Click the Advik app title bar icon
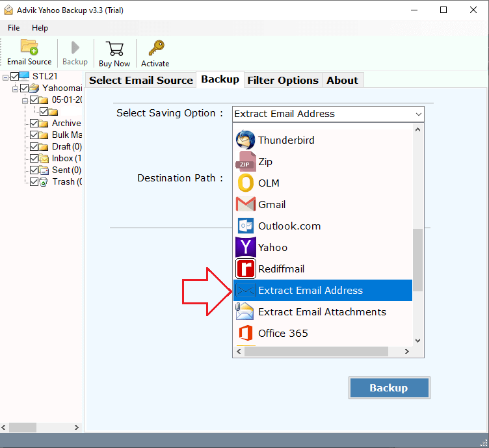 tap(8, 10)
